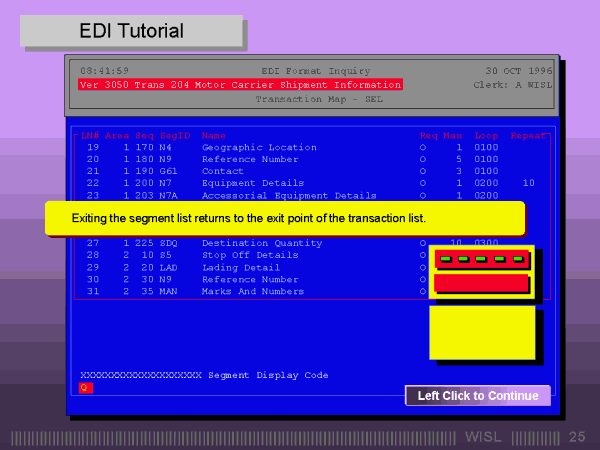Select the Geographic Location row
The image size is (600, 450).
click(258, 148)
